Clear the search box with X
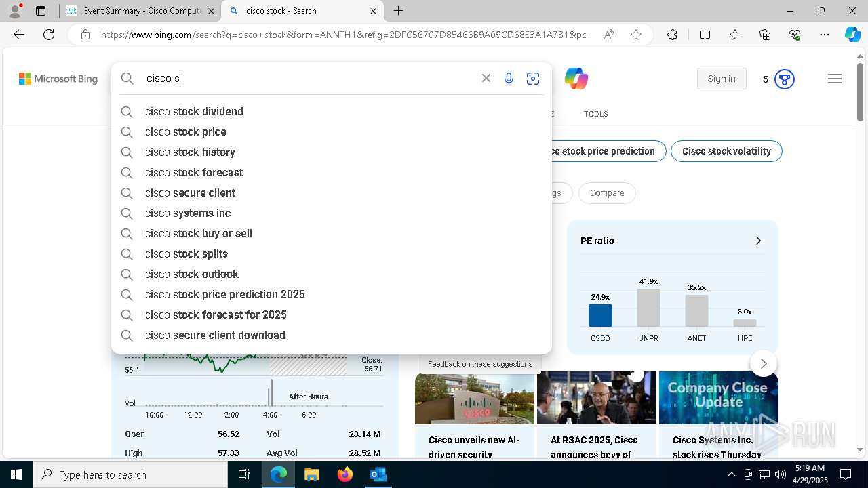This screenshot has width=868, height=488. click(486, 79)
